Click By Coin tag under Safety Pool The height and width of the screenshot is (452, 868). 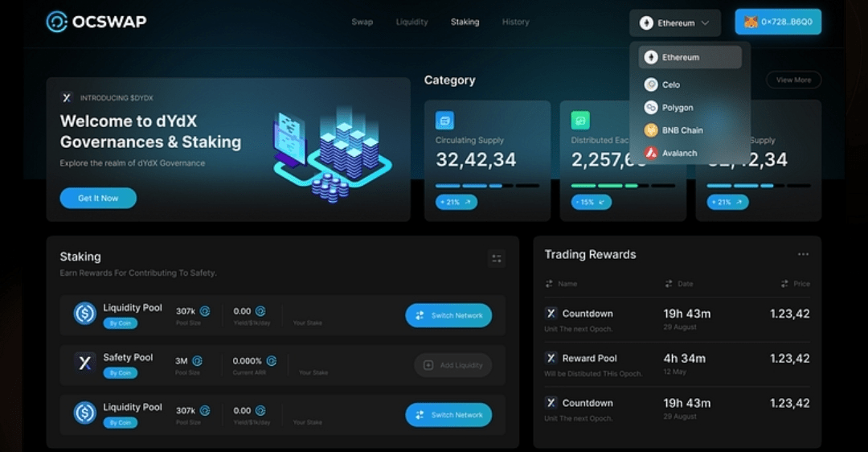120,373
